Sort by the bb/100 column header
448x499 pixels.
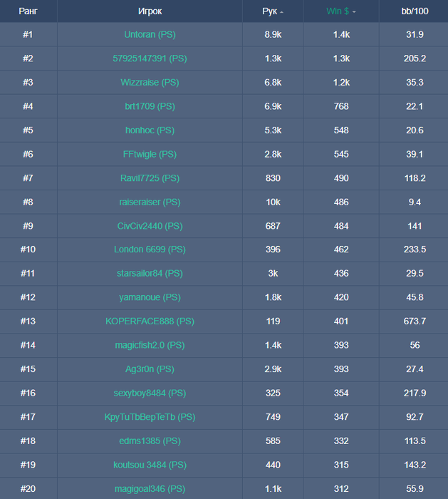tap(414, 11)
